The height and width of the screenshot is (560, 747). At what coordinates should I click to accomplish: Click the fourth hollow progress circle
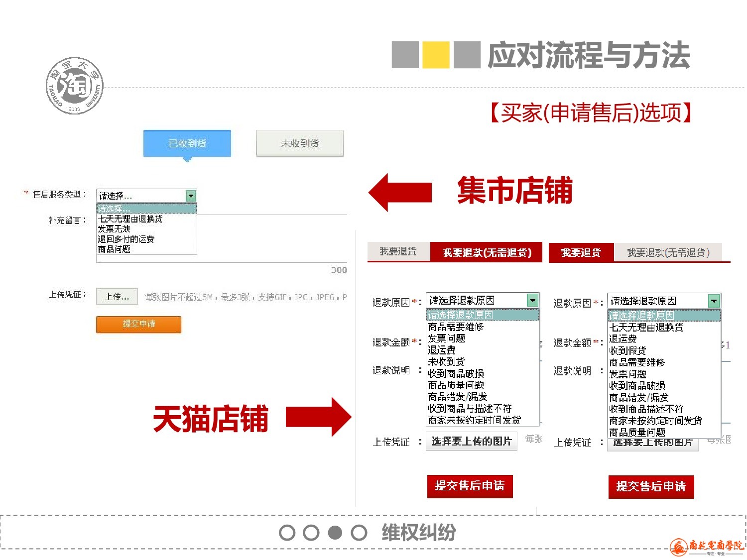[359, 533]
